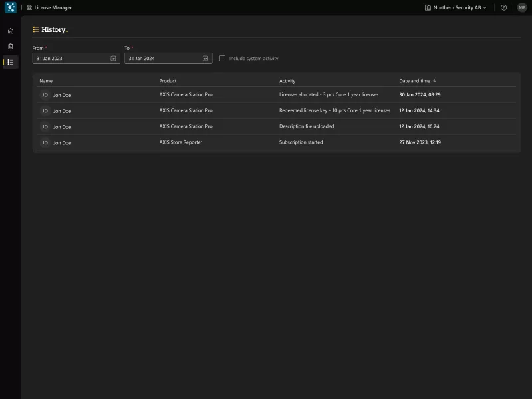Open the MB user avatar menu

522,7
